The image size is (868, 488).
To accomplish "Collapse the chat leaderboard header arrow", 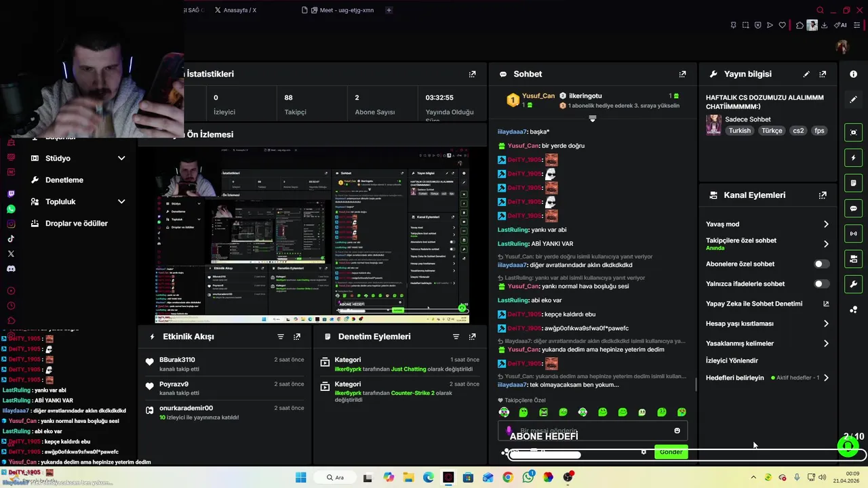I will [592, 119].
